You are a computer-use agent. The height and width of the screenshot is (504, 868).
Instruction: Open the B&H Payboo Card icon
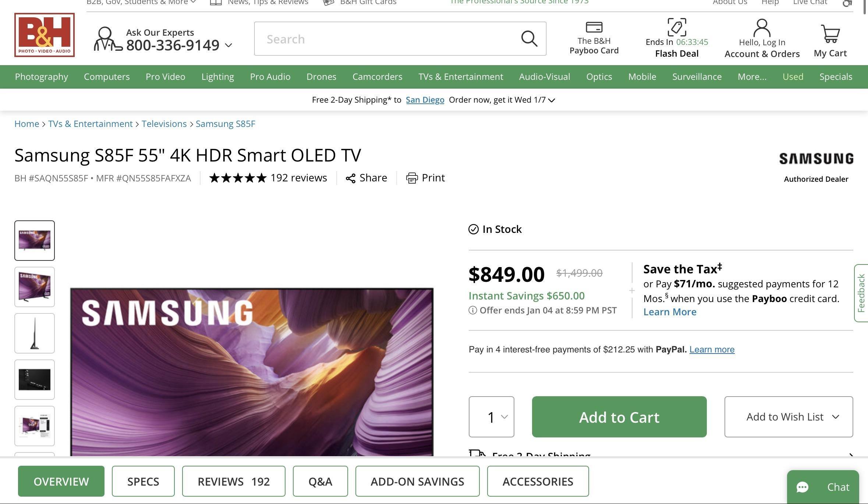click(594, 27)
